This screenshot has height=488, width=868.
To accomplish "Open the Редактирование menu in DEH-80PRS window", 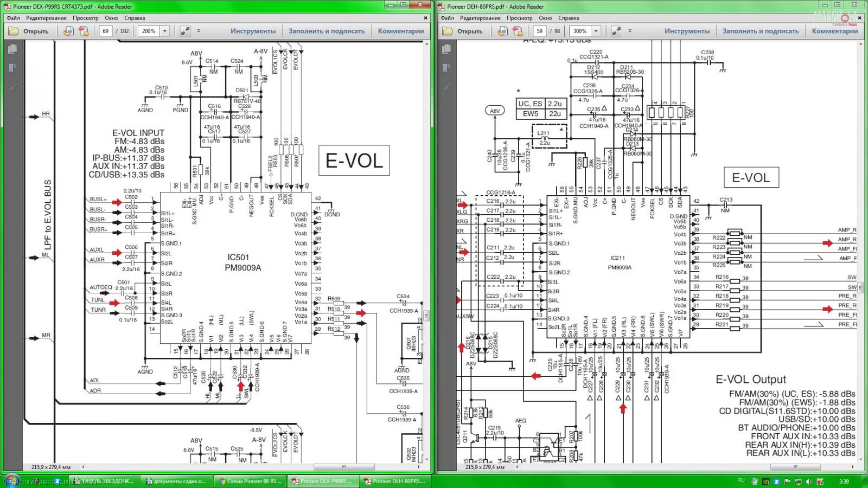I will pyautogui.click(x=480, y=18).
